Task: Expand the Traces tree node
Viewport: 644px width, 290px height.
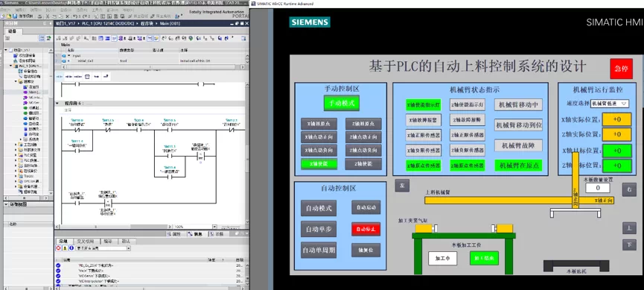Action: [16, 176]
